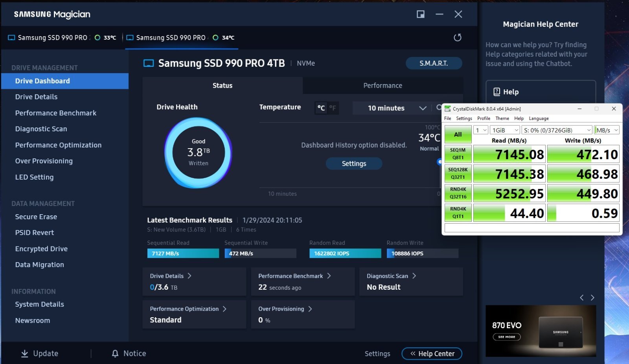Click the Update download icon
Viewport: 629px width, 364px height.
[x=24, y=353]
